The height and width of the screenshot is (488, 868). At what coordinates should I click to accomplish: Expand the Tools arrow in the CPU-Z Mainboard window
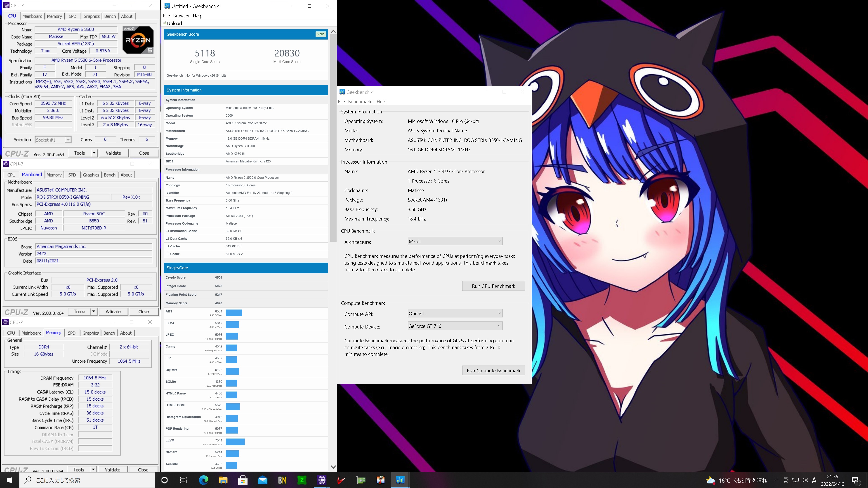click(94, 312)
